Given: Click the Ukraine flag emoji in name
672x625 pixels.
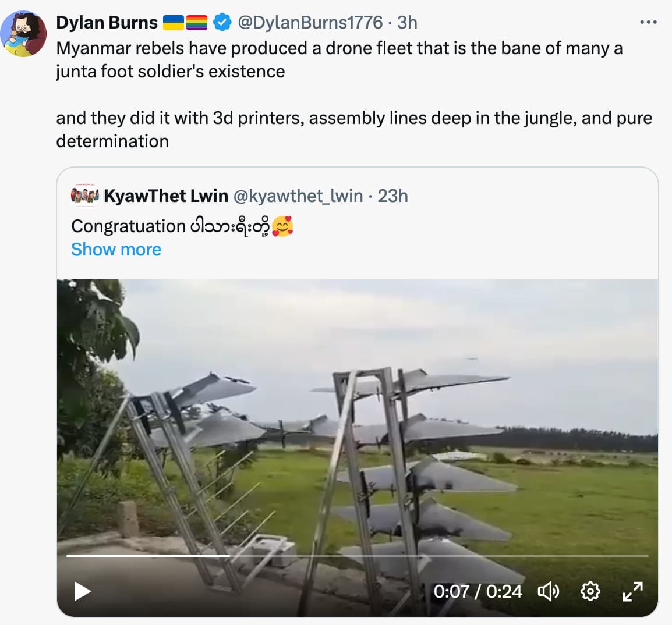Looking at the screenshot, I should pyautogui.click(x=173, y=23).
